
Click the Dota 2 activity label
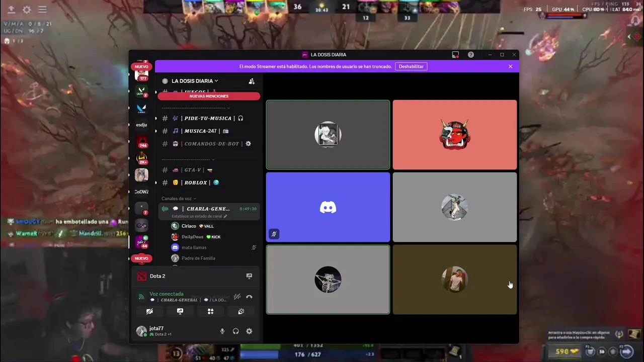pyautogui.click(x=157, y=276)
